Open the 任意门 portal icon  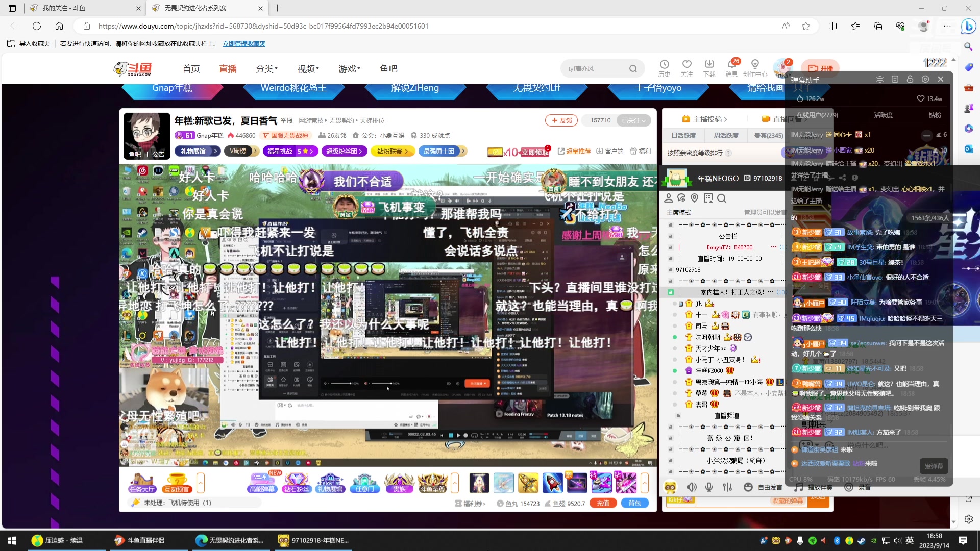[364, 483]
